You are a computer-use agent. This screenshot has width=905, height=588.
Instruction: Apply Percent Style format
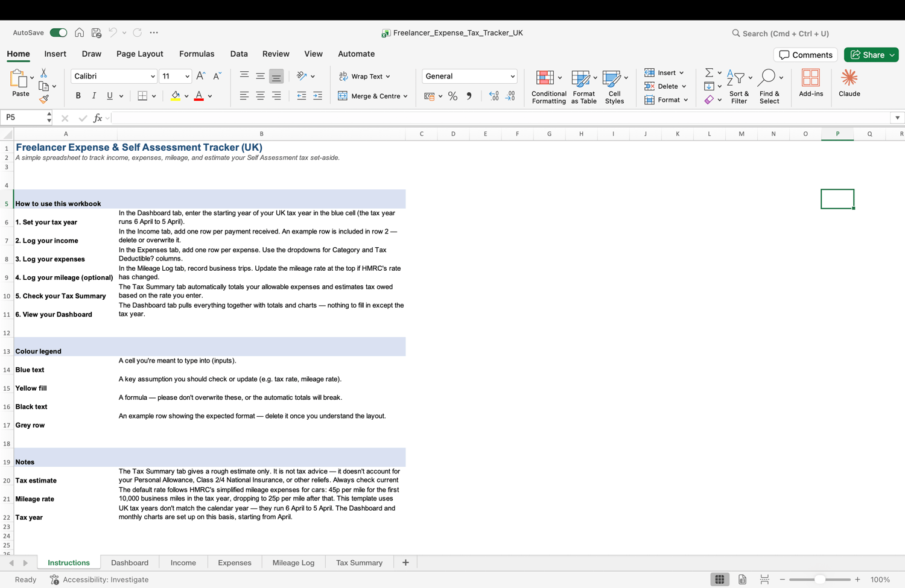point(453,96)
